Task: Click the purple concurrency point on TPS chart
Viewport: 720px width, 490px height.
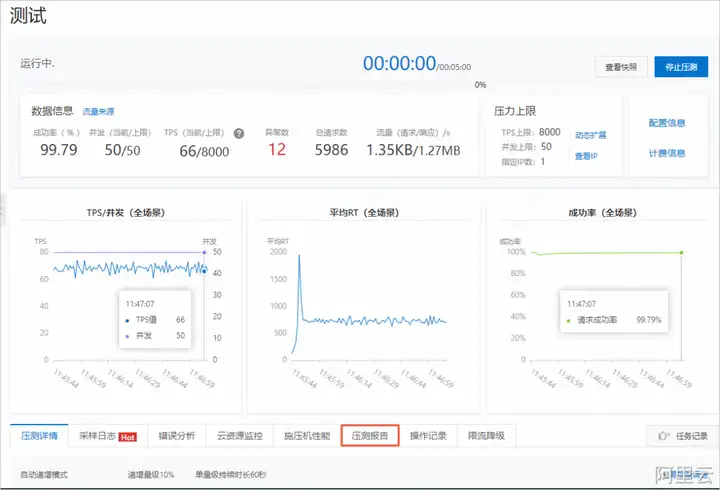Action: 204,252
